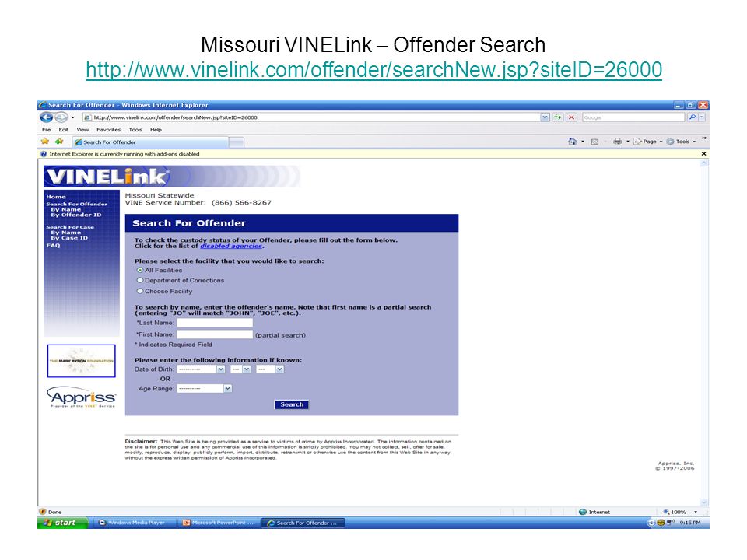Select the Choose Facility radio button
Image resolution: width=747 pixels, height=560 pixels.
click(x=140, y=291)
